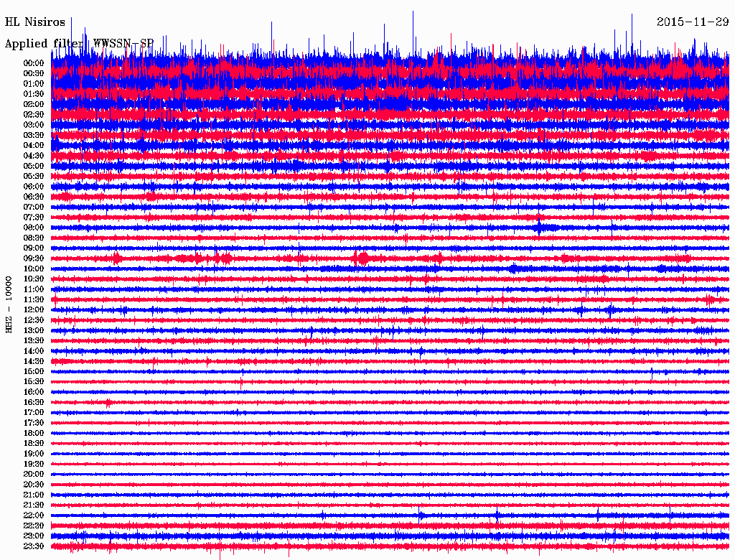Select the '02:30' time label
The width and height of the screenshot is (735, 560).
point(34,115)
